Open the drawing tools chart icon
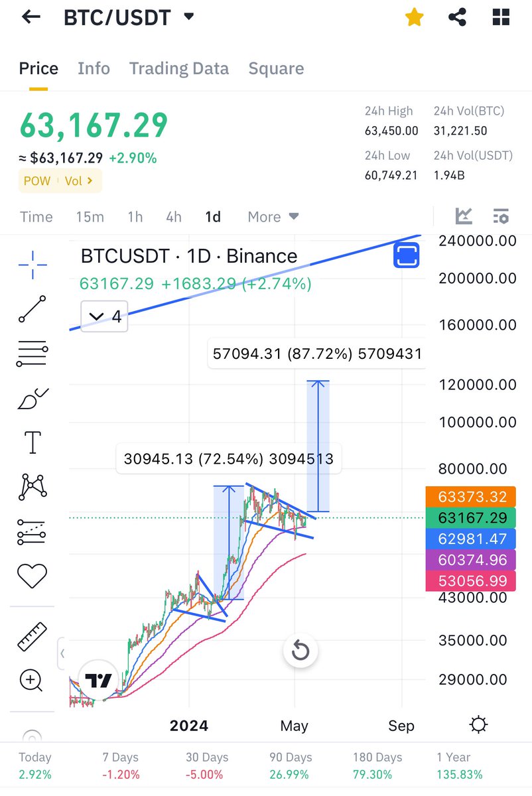The height and width of the screenshot is (796, 532). point(464,216)
